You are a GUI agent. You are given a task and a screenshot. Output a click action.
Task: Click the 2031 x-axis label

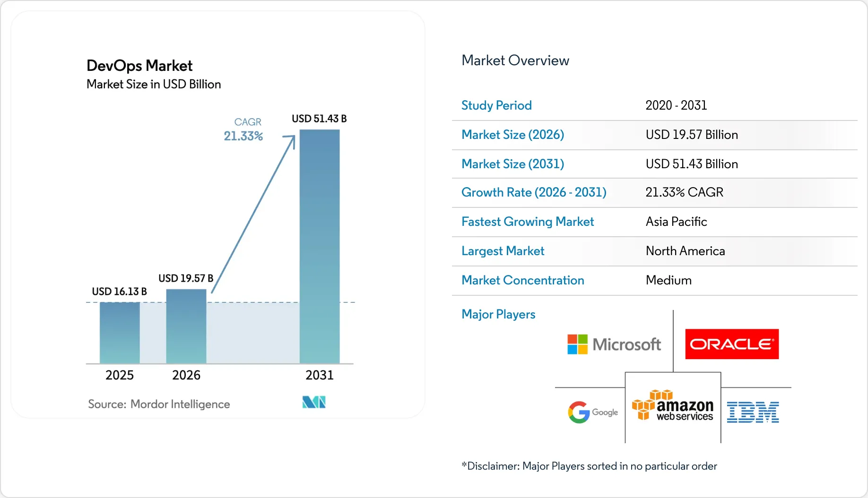[x=320, y=375]
